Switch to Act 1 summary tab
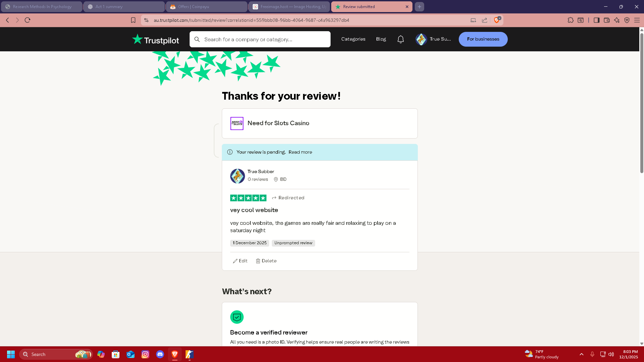Viewport: 644px width, 362px height. point(124,7)
